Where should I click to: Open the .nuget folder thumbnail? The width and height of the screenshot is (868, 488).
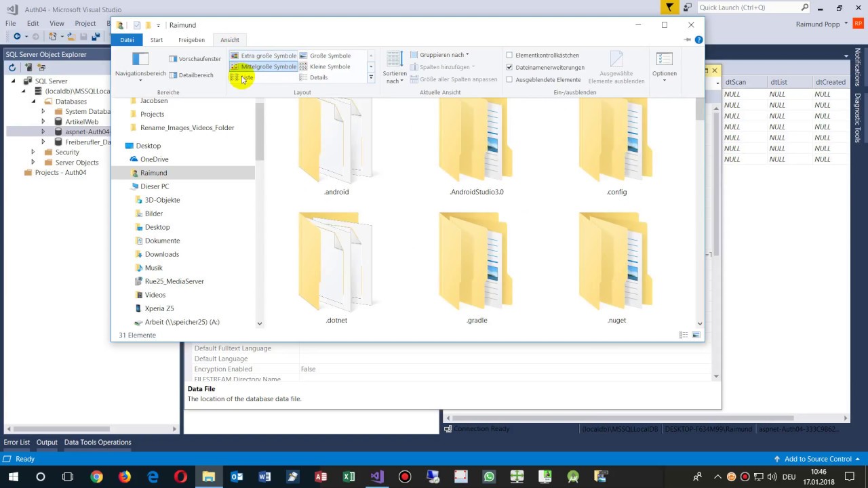tap(617, 261)
